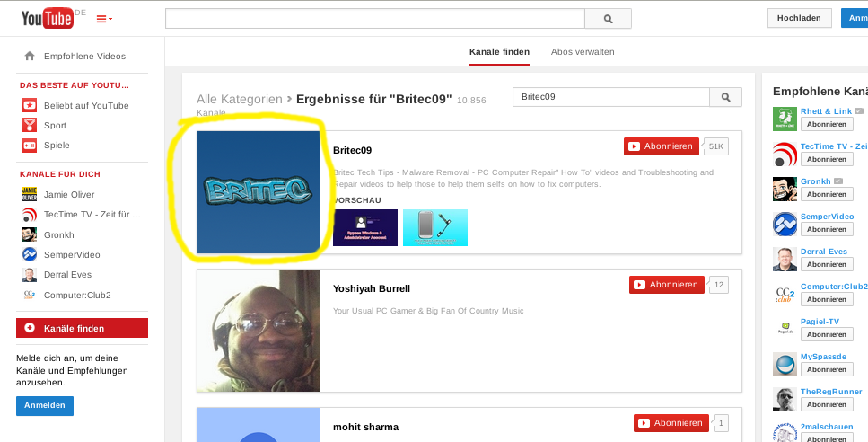The height and width of the screenshot is (442, 868).
Task: Open the Britec09 channel title
Action: [x=352, y=150]
